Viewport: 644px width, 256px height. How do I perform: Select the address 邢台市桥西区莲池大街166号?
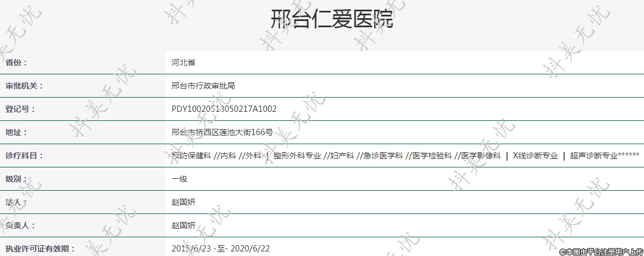(222, 132)
